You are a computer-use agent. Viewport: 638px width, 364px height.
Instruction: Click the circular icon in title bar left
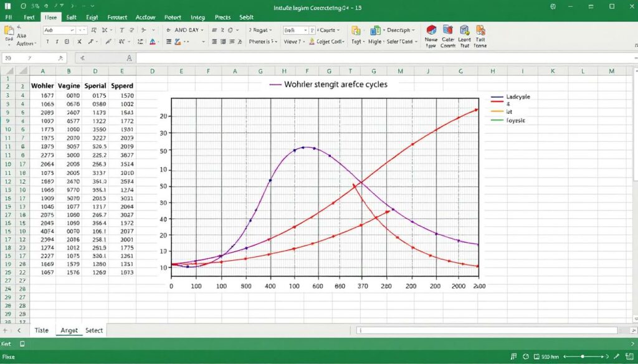click(23, 6)
